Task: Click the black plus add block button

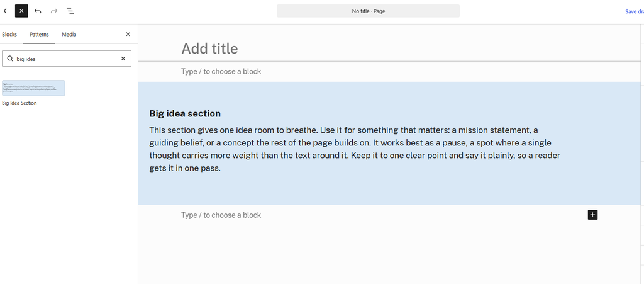Action: (x=592, y=215)
